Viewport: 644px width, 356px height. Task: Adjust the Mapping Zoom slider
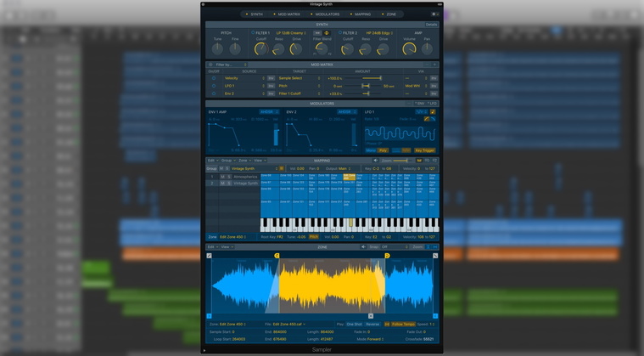pyautogui.click(x=403, y=161)
